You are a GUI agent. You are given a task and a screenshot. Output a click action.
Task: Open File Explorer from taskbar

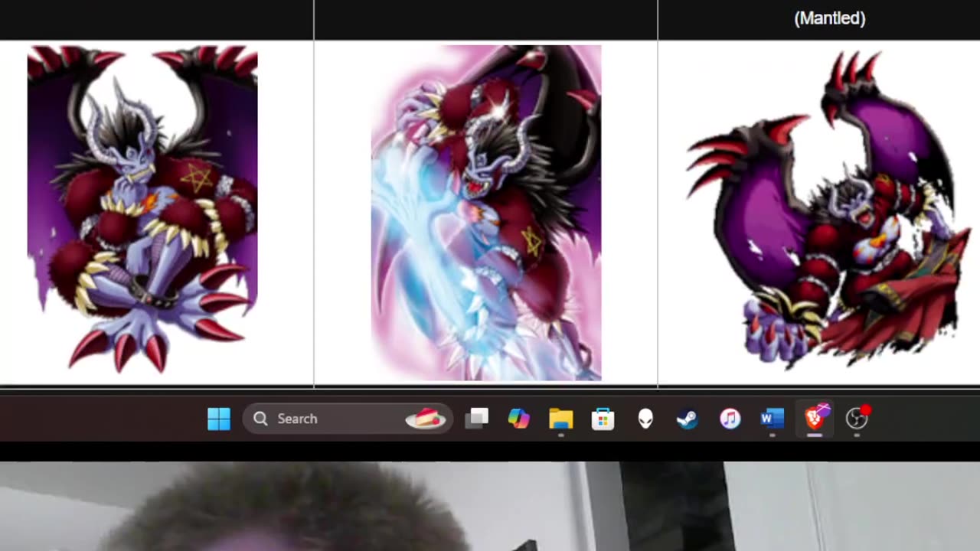pos(561,419)
